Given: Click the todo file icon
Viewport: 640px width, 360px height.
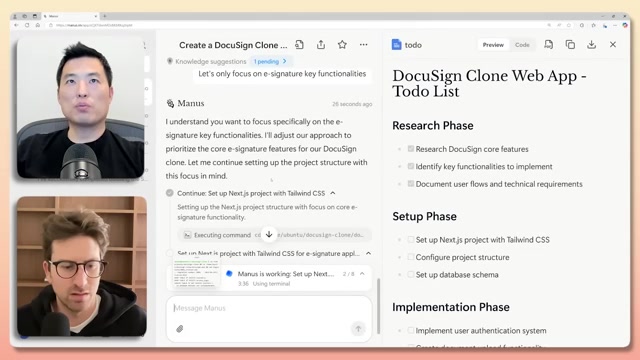Looking at the screenshot, I should pos(396,45).
